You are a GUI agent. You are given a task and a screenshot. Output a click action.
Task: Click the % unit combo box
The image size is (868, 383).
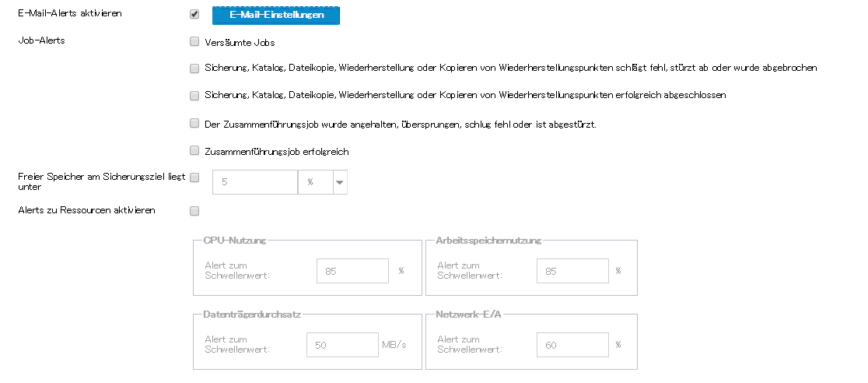click(315, 182)
